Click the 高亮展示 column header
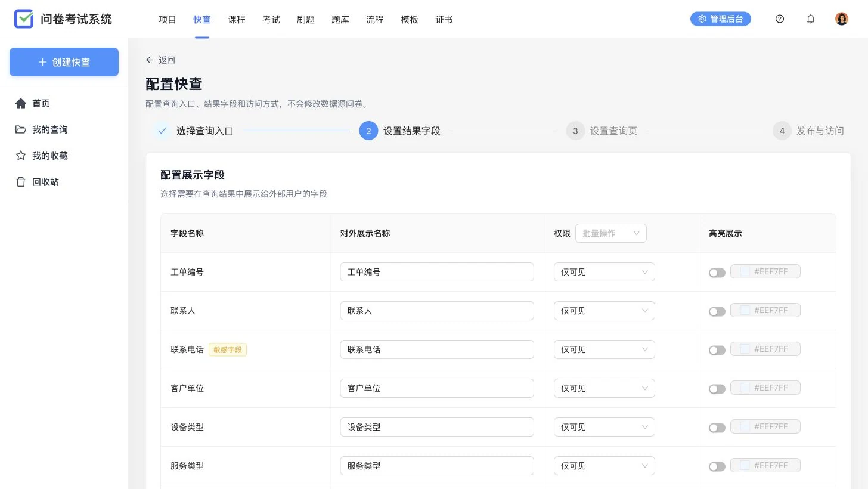Screen dimensions: 868x489 point(726,234)
